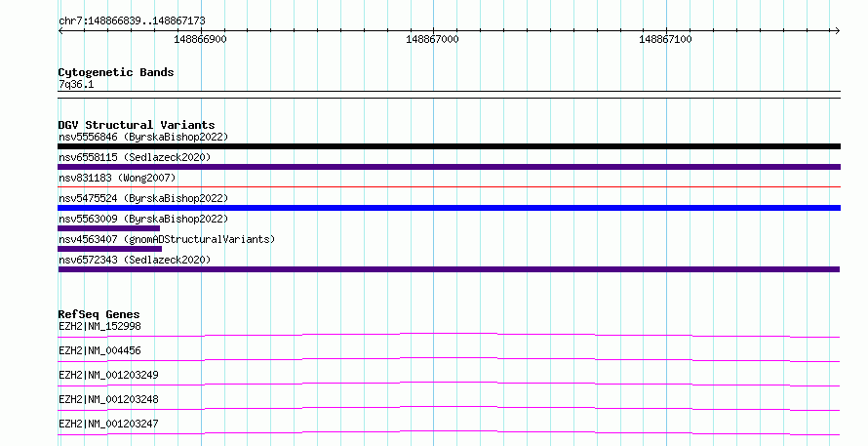Click the DGV Structural Variants track title
The image size is (868, 446).
(137, 125)
